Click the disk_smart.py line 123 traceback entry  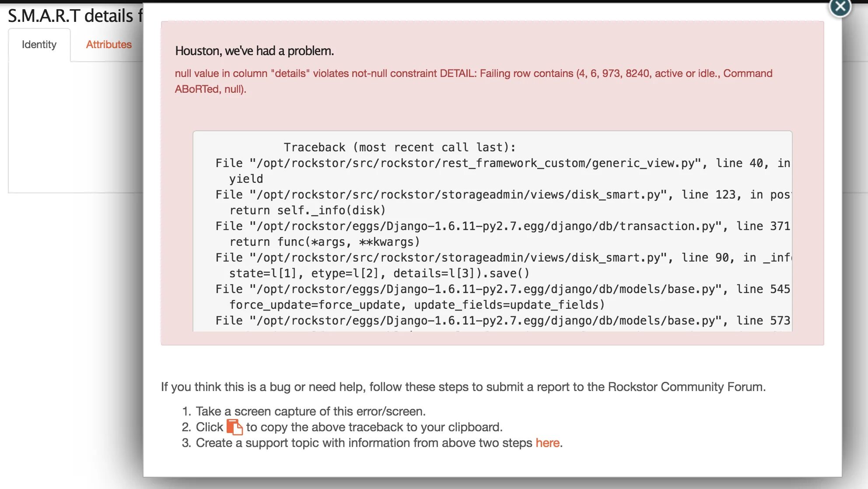tap(503, 195)
